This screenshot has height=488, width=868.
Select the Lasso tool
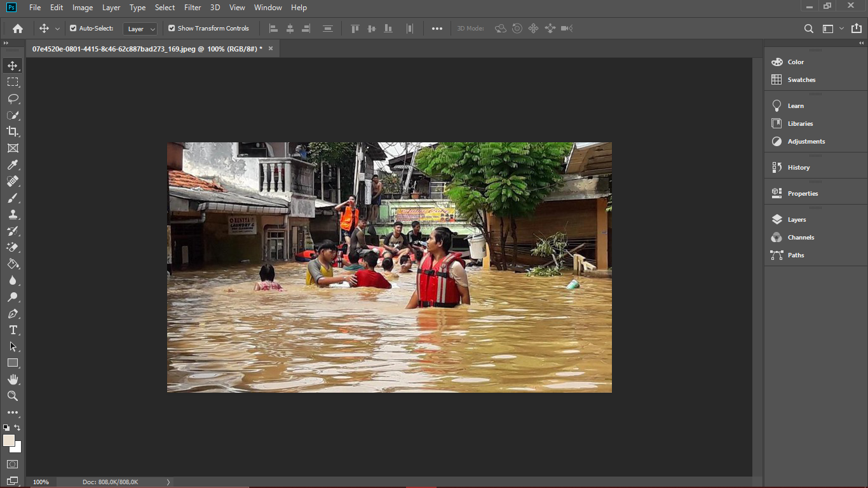point(13,98)
